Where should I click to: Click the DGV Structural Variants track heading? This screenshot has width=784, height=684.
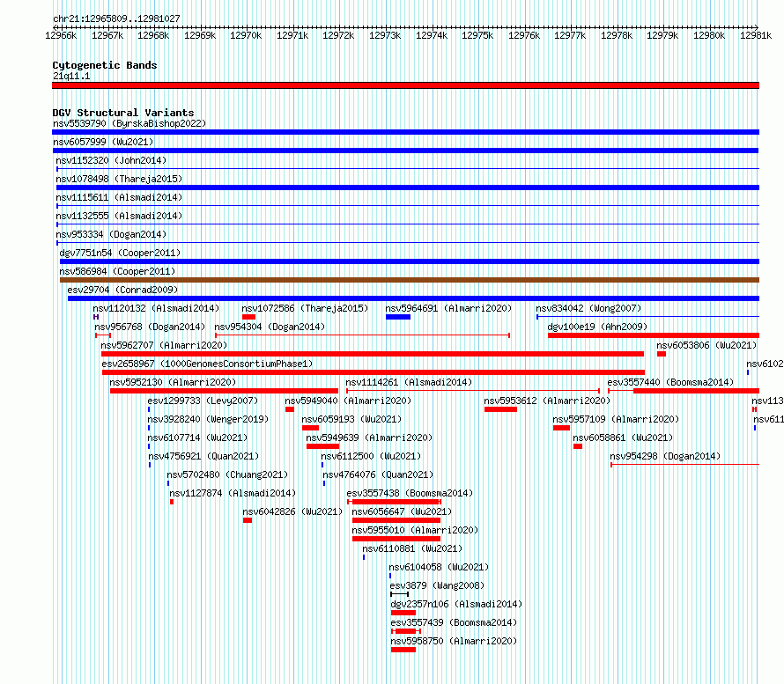coord(123,113)
